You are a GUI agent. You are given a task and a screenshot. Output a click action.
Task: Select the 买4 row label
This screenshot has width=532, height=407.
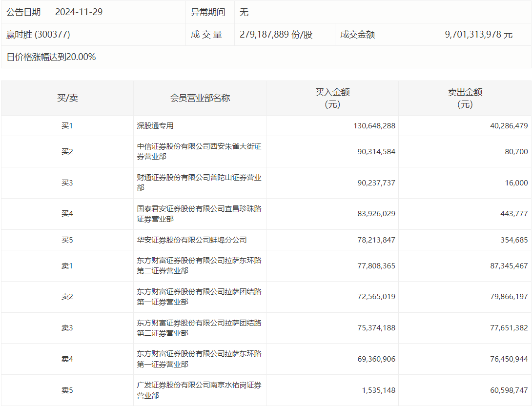click(x=67, y=214)
